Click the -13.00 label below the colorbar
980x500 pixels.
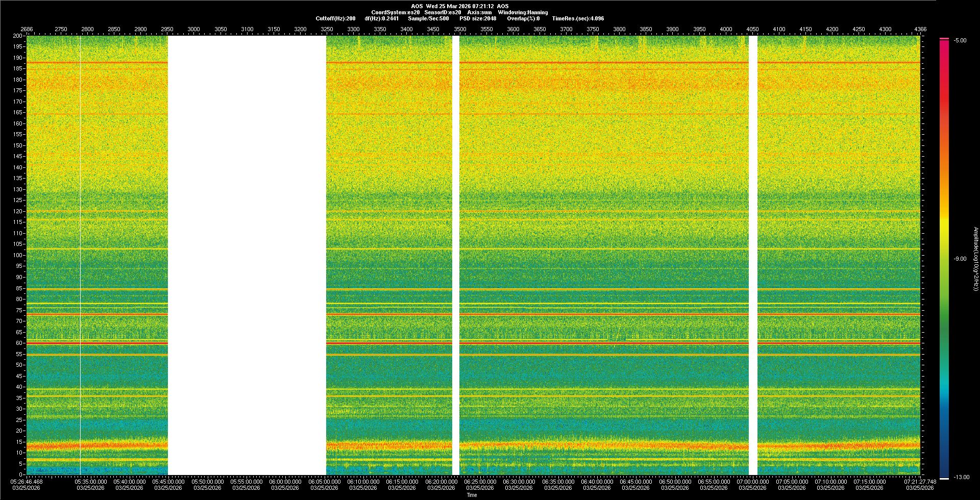click(962, 477)
